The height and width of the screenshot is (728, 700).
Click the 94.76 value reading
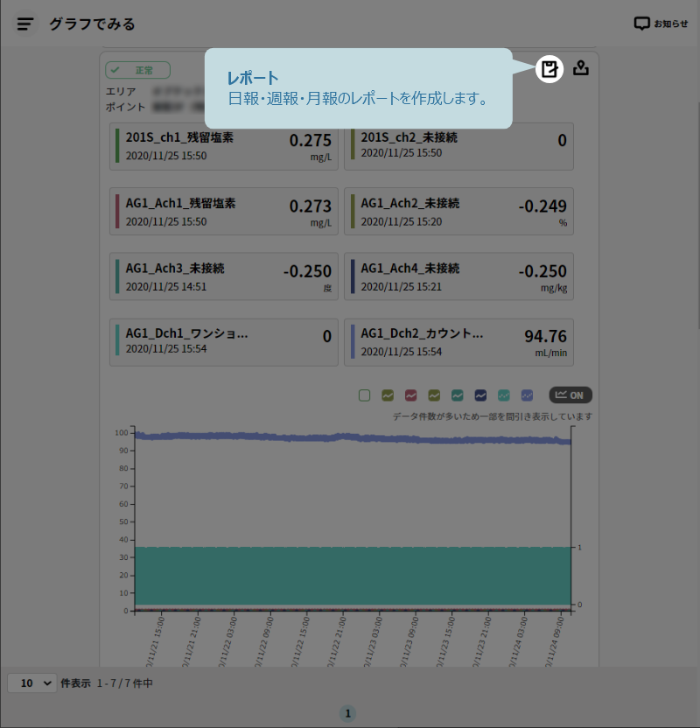coord(545,336)
